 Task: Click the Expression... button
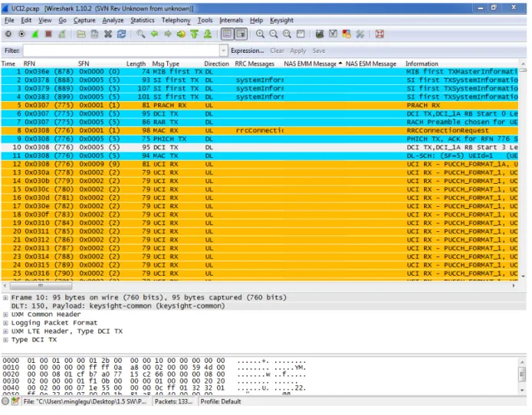pos(248,51)
